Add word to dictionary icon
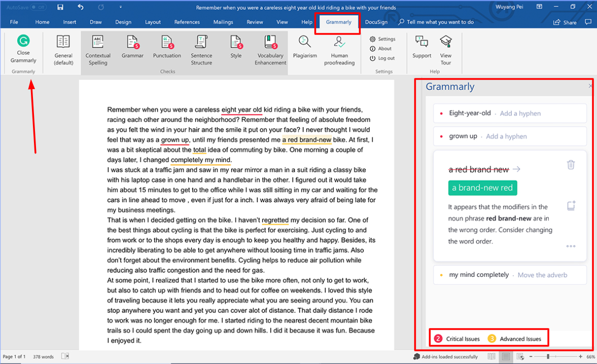The height and width of the screenshot is (364, 597). (571, 206)
